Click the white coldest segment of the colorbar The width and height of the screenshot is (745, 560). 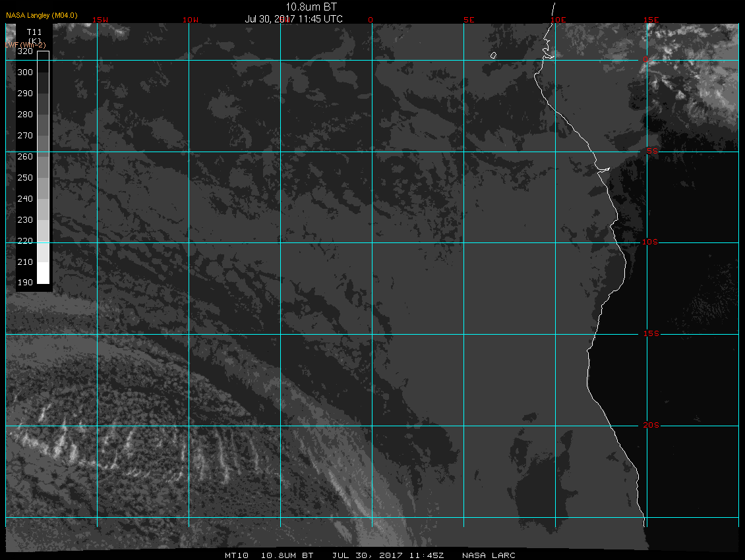(x=44, y=273)
